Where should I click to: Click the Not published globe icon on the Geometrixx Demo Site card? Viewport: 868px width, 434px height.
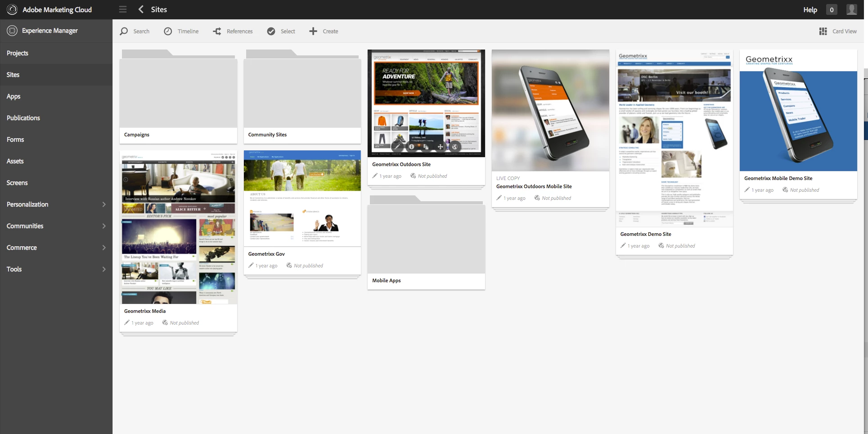[661, 245]
